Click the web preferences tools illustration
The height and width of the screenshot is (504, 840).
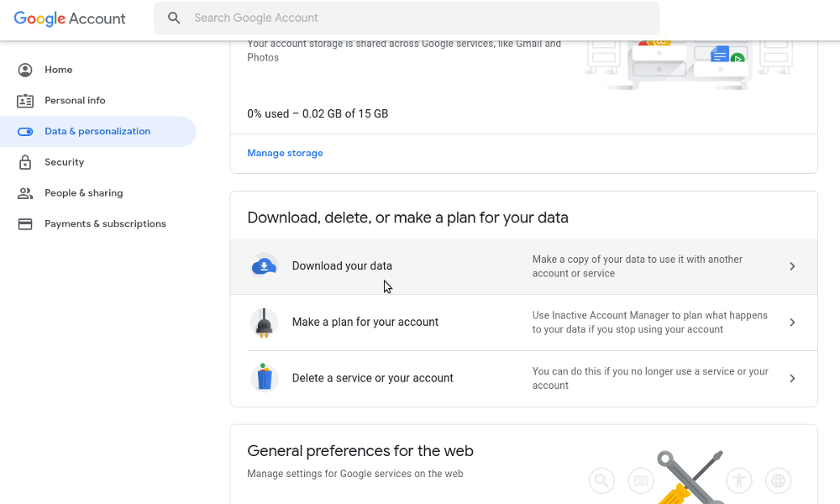(x=690, y=478)
